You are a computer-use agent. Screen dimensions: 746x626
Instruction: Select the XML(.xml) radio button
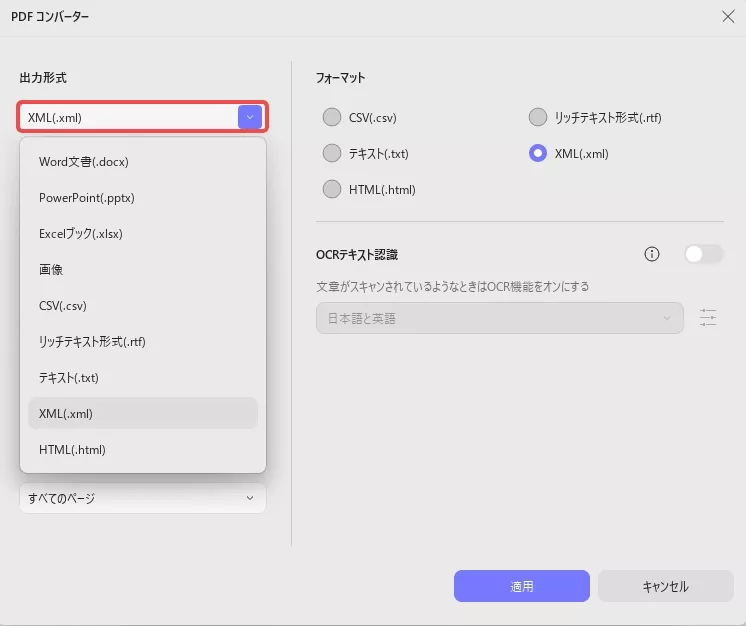tap(538, 153)
